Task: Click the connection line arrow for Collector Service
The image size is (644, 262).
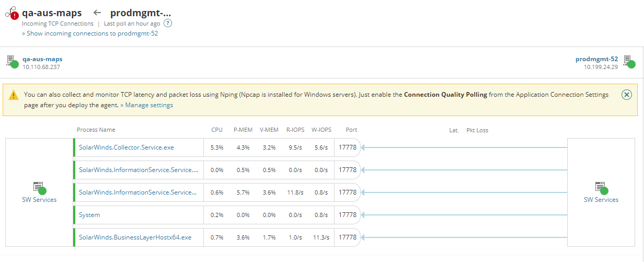Action: pyautogui.click(x=464, y=147)
